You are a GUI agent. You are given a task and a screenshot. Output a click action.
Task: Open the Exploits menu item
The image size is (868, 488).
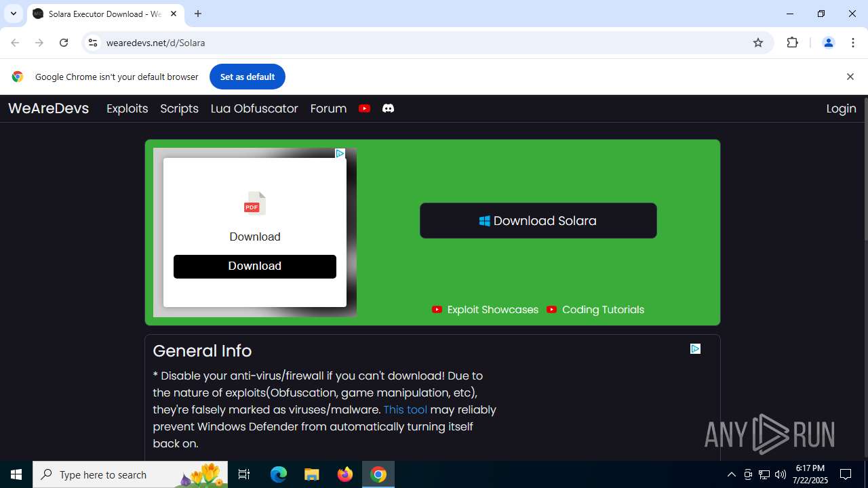[x=127, y=108]
